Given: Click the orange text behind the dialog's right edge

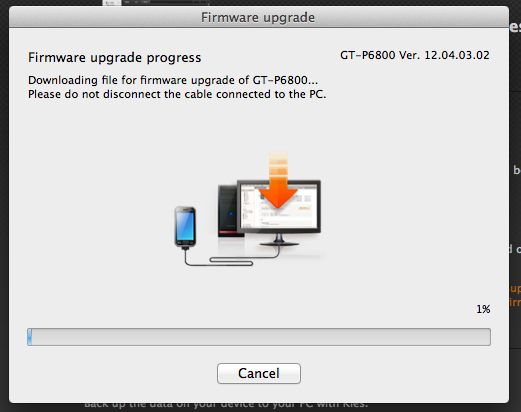Looking at the screenshot, I should pyautogui.click(x=515, y=295).
